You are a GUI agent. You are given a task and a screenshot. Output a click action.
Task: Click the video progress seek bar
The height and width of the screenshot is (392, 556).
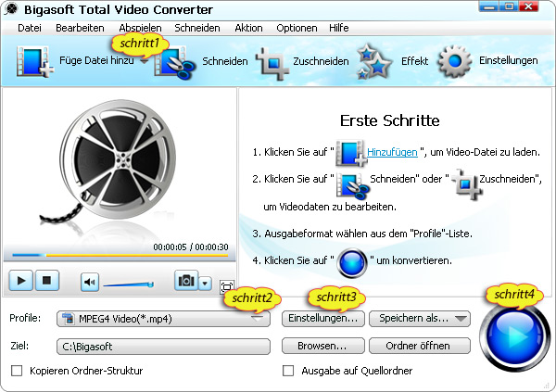(x=120, y=255)
